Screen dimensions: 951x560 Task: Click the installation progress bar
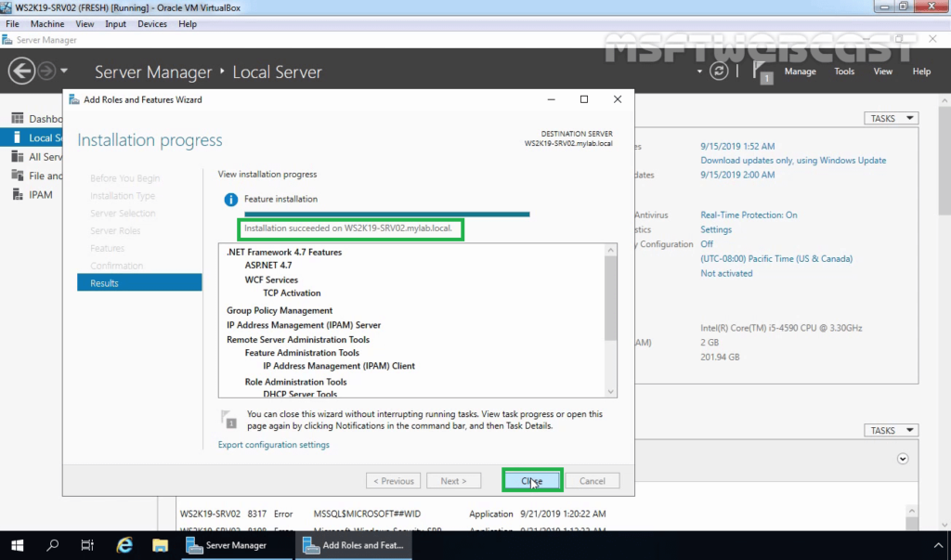[387, 214]
